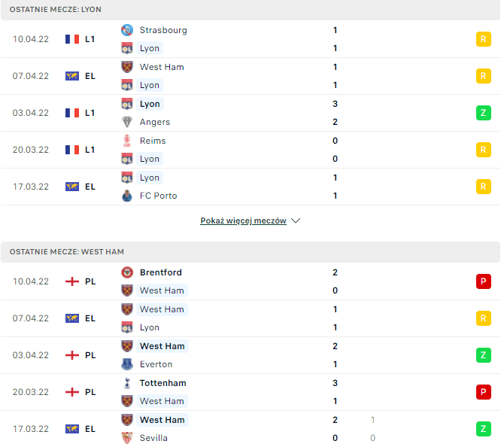Viewport: 504px width, 447px height.
Task: Open the Pokaż więcej meczów link
Action: tap(243, 221)
